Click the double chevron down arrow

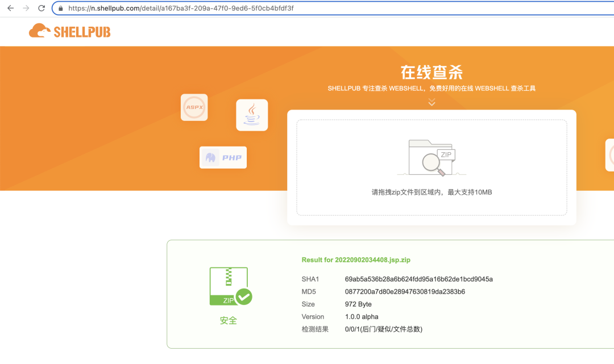pyautogui.click(x=432, y=102)
